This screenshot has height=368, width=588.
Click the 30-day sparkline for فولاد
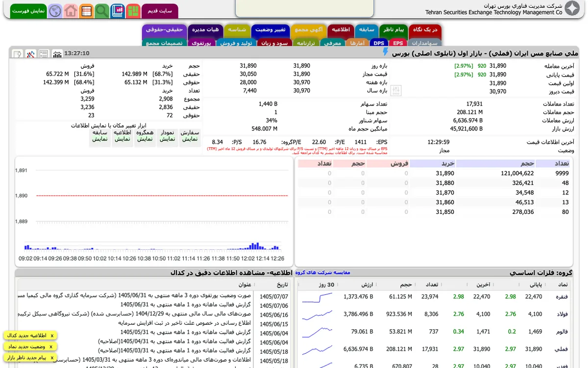[317, 315]
